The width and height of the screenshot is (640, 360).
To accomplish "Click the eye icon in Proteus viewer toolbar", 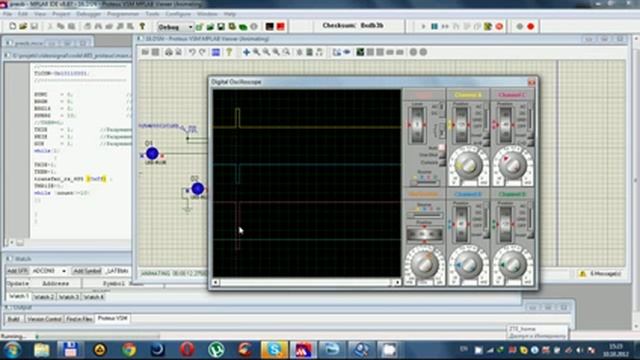I will (347, 52).
